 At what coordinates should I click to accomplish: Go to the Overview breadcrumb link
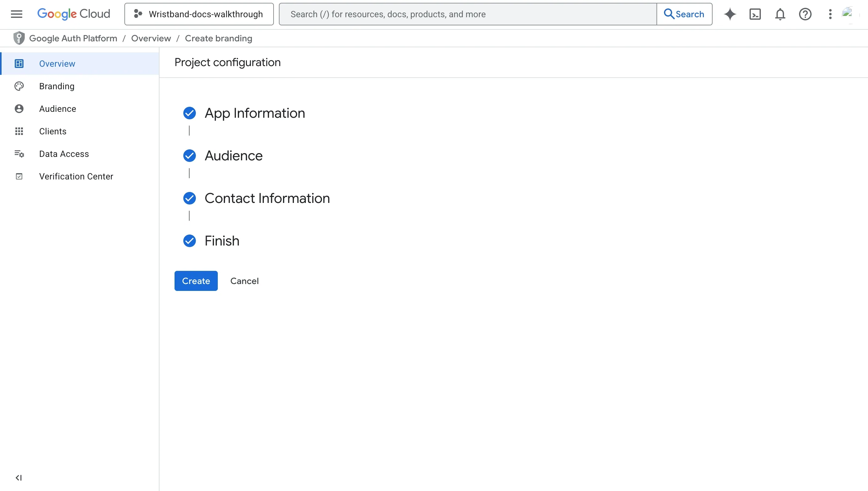(x=151, y=39)
